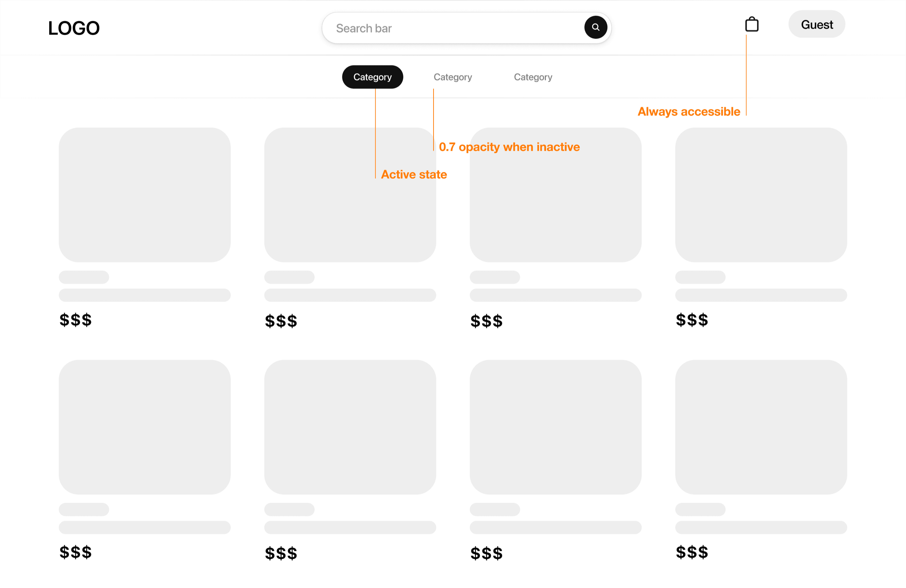Open second product thumbnail in top row
Screen dimensions: 906x588
coord(350,195)
